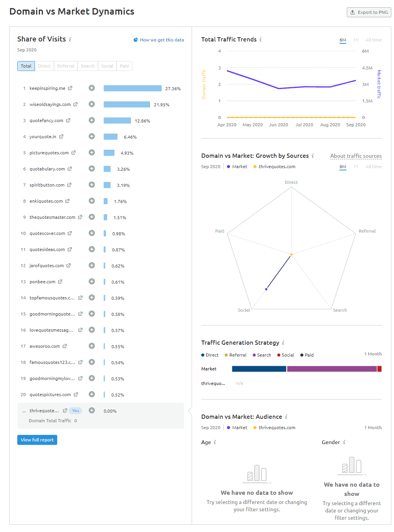Switch Total Traffic Trends to All time

tap(374, 40)
